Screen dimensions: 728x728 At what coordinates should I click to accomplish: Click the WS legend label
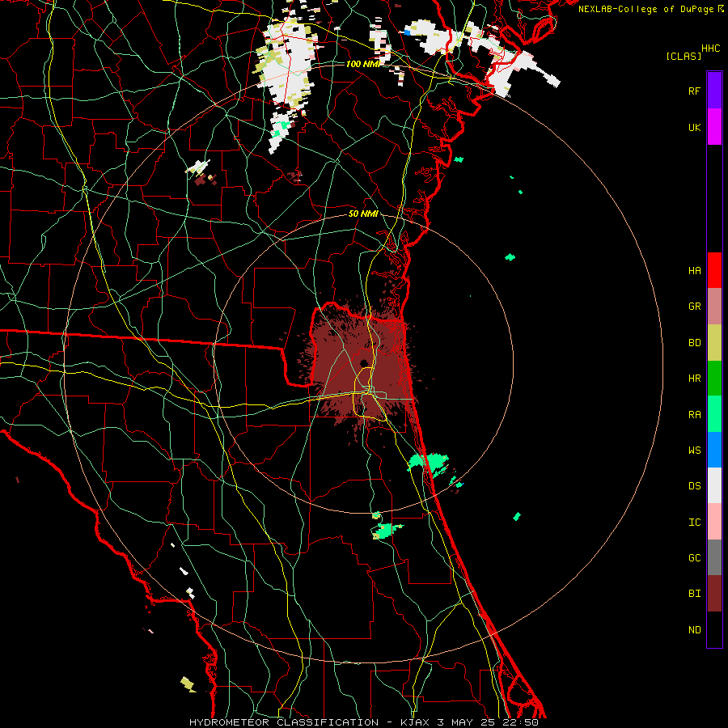[694, 451]
